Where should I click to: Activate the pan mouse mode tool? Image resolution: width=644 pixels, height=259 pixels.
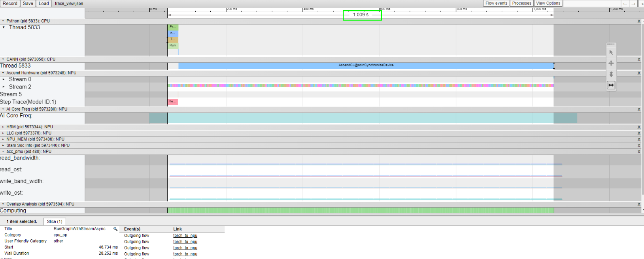[x=611, y=63]
